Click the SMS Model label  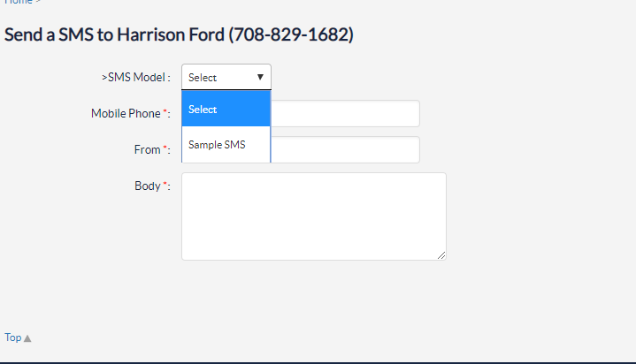point(136,77)
